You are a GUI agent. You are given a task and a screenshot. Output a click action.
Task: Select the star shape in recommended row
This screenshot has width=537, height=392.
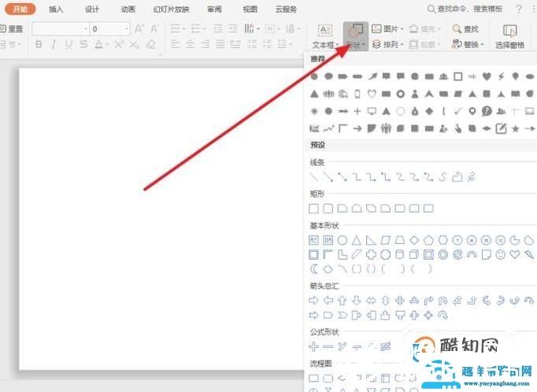point(515,128)
